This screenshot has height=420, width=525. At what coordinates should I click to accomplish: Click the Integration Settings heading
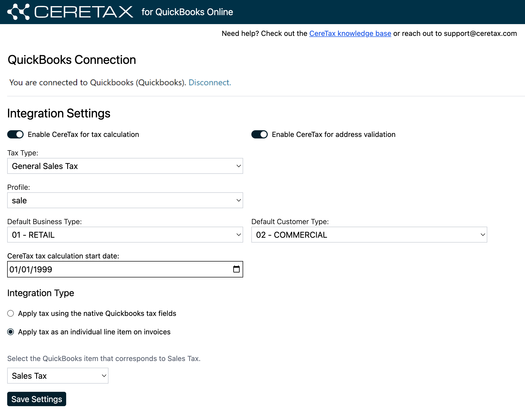[59, 113]
